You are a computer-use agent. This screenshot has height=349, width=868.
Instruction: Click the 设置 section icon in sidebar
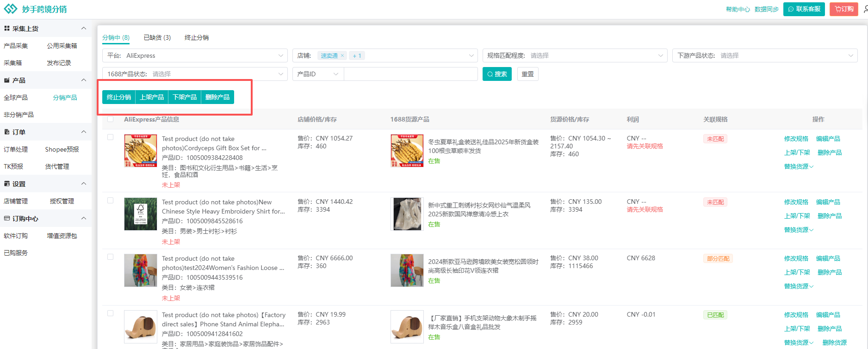point(7,184)
